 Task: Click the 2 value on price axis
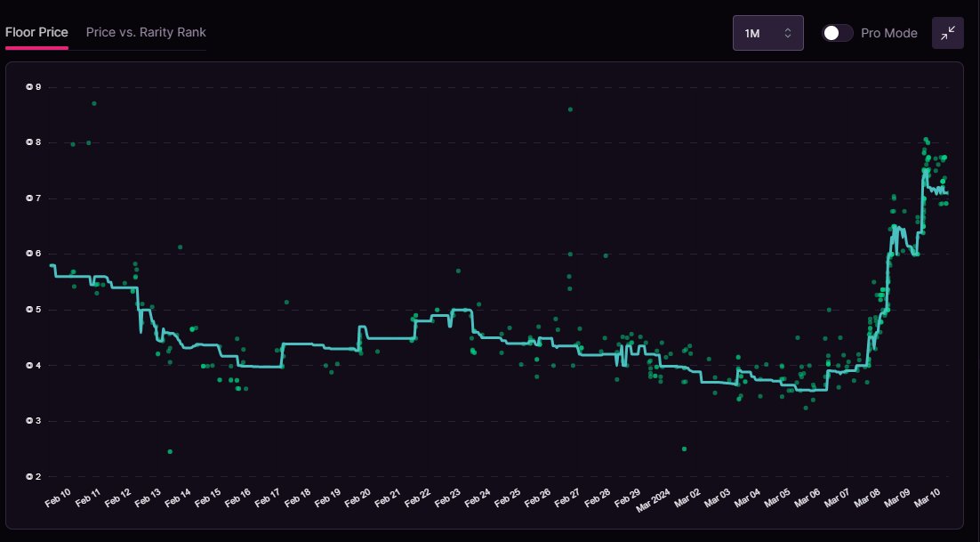[x=34, y=476]
